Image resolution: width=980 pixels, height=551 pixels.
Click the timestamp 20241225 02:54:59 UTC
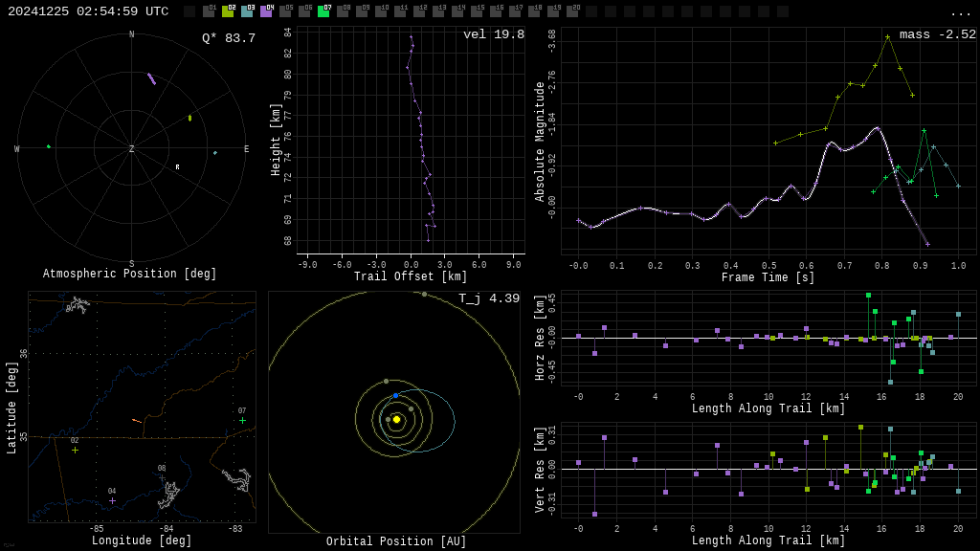point(88,11)
